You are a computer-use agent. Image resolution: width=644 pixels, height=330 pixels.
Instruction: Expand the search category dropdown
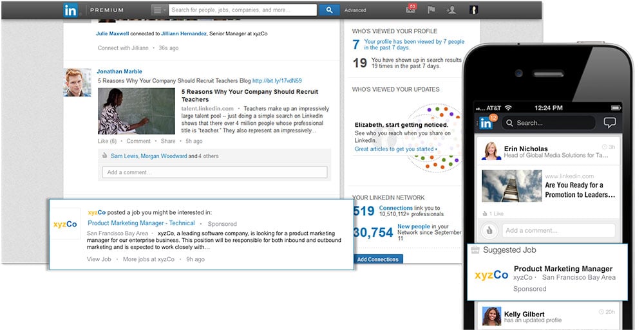[158, 10]
